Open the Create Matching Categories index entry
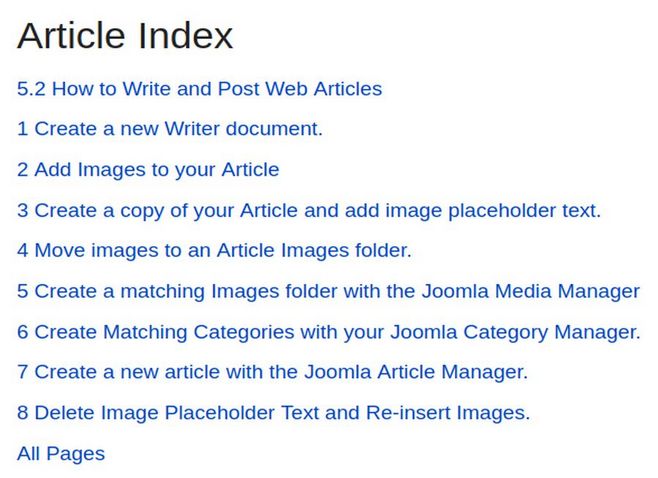The width and height of the screenshot is (658, 478). coord(329,332)
